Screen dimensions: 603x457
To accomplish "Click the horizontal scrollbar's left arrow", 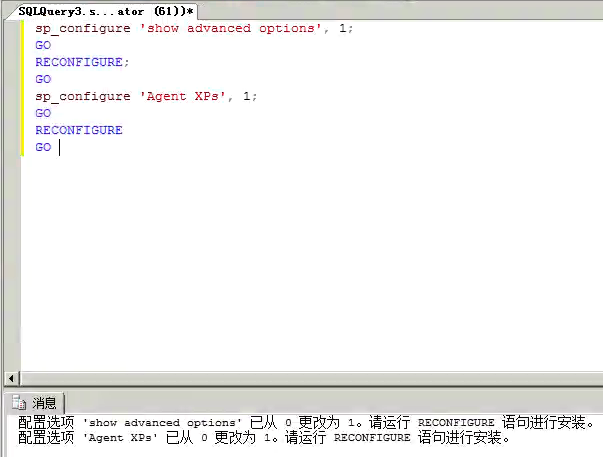I will pyautogui.click(x=12, y=378).
